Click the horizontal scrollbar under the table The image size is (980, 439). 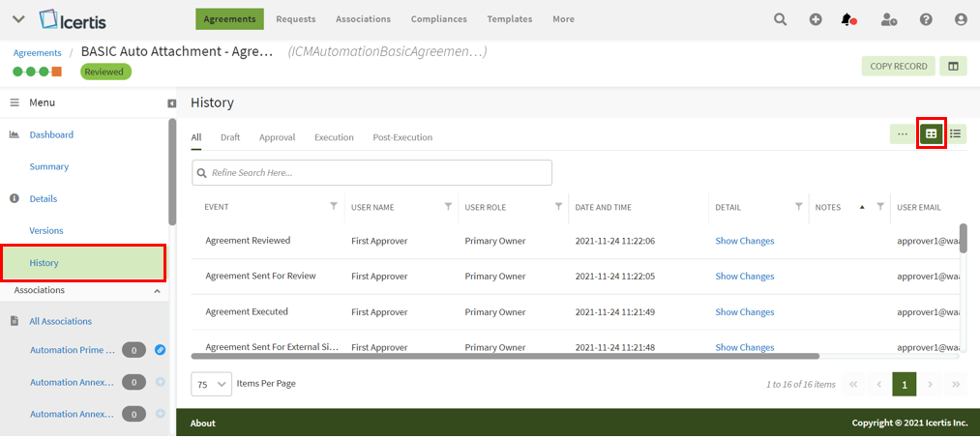tap(505, 356)
